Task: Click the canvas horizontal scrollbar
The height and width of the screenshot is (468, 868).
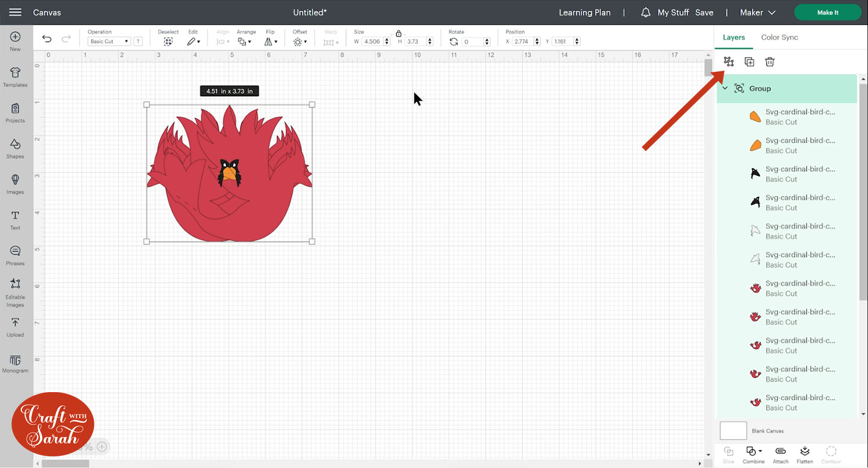Action: pos(65,463)
